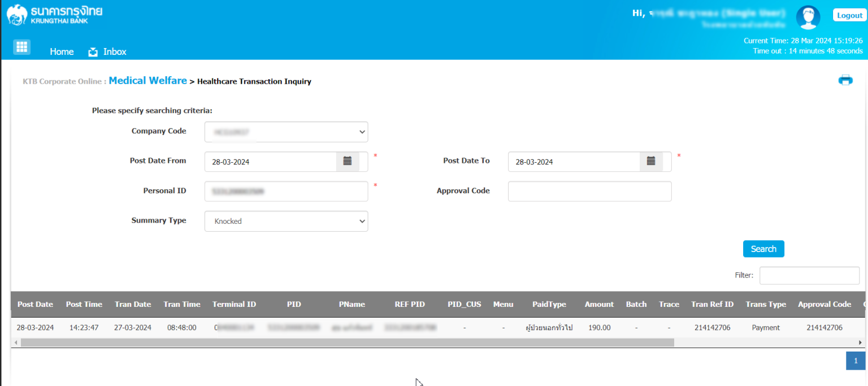Switch to the Inbox menu item
This screenshot has width=868, height=386.
coord(114,51)
